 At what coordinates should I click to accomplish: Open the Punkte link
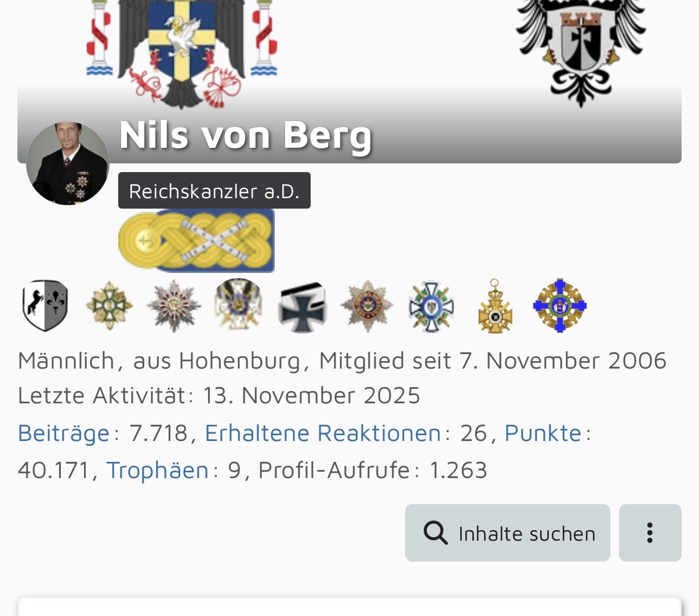(x=543, y=433)
